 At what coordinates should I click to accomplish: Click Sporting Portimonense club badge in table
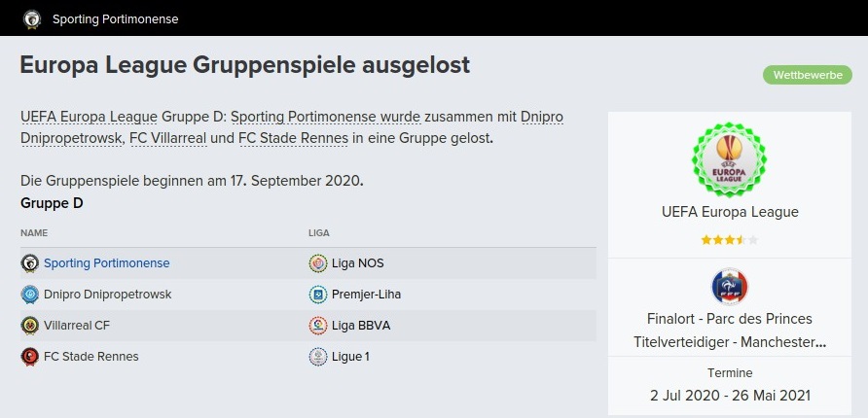click(x=29, y=263)
